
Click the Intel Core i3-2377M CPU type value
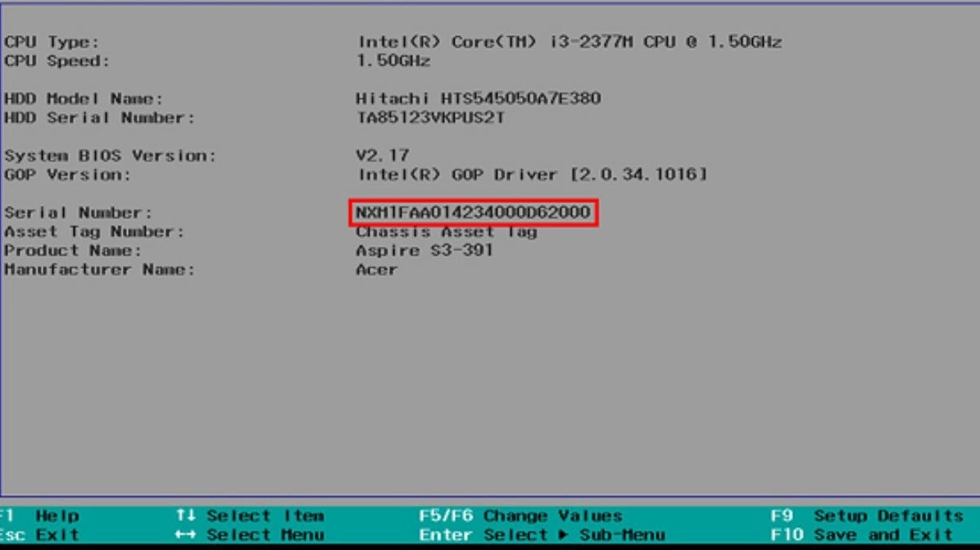point(569,43)
